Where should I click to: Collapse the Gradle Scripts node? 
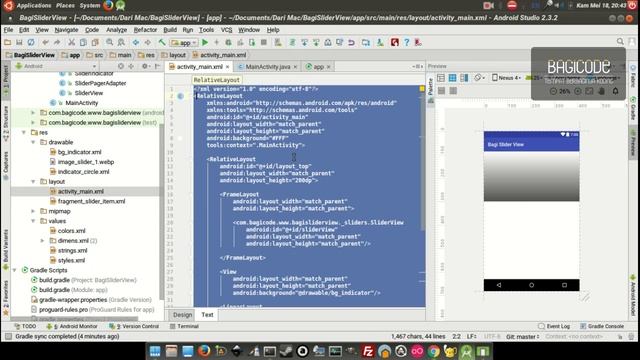pyautogui.click(x=15, y=270)
